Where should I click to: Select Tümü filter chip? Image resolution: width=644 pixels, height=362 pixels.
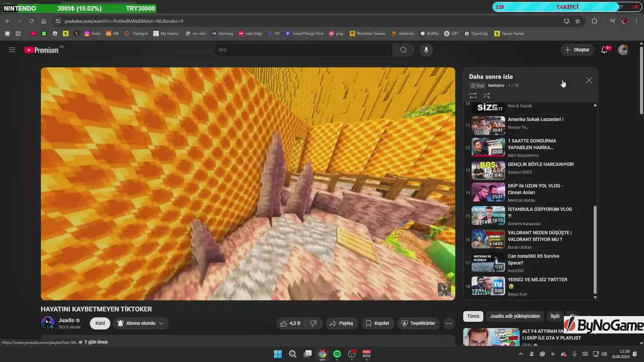point(473,316)
